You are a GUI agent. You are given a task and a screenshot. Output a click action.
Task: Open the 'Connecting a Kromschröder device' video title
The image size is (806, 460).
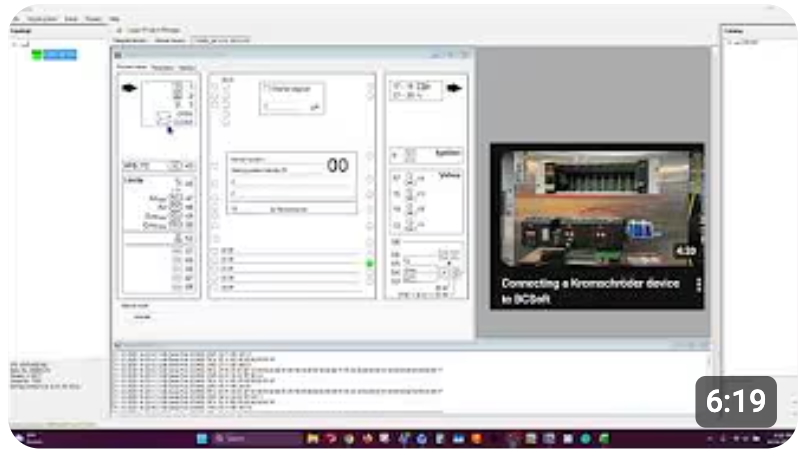[x=590, y=291]
